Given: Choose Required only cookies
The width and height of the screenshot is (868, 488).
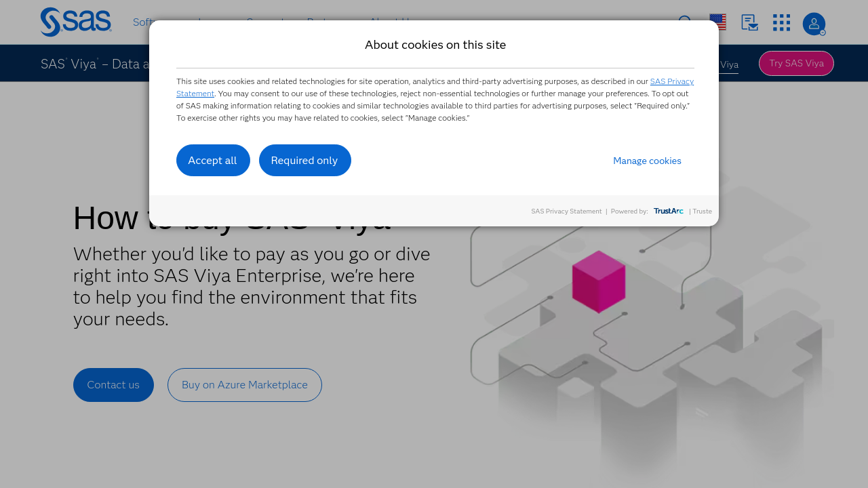Looking at the screenshot, I should (x=304, y=161).
